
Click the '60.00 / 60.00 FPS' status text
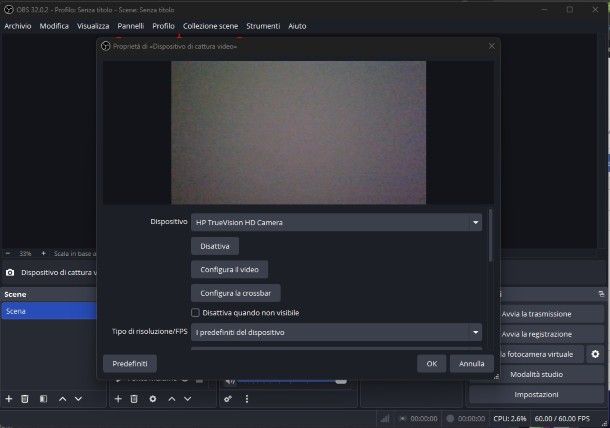click(x=562, y=419)
